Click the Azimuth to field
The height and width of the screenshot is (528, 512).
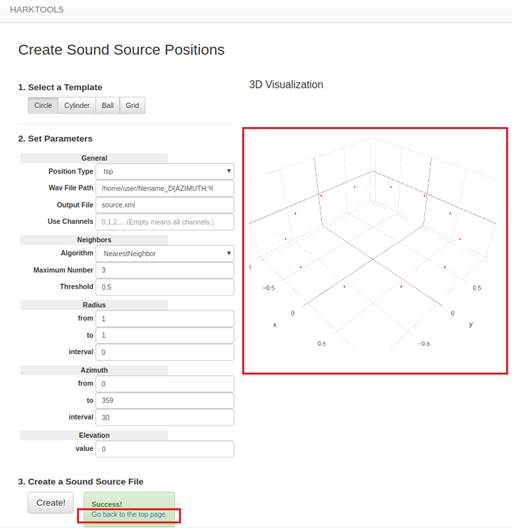(x=165, y=400)
